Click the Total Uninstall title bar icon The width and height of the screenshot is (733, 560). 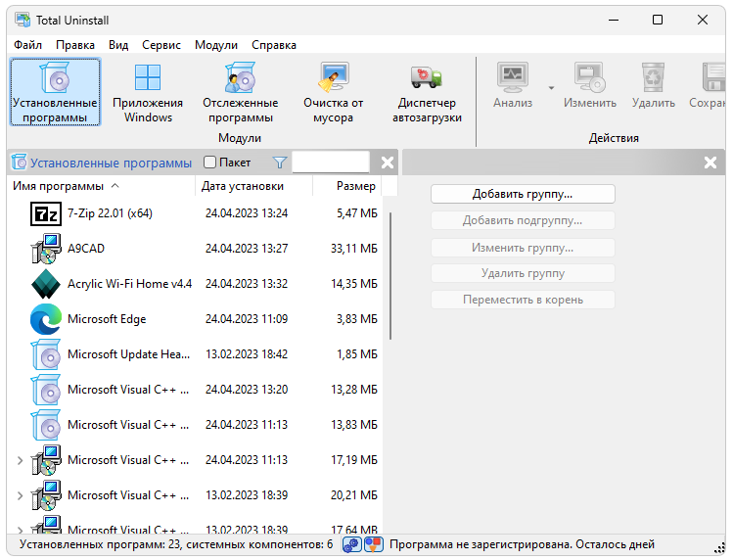(x=23, y=20)
